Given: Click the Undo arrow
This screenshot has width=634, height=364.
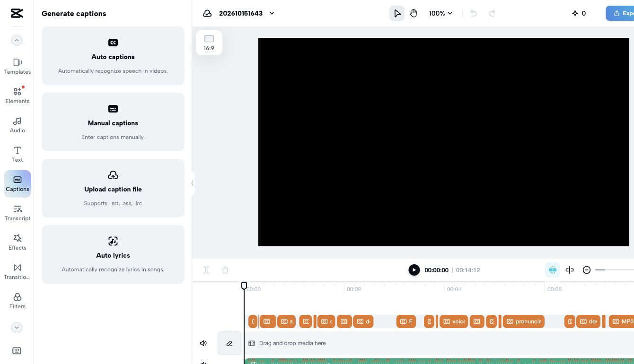Looking at the screenshot, I should [x=474, y=13].
